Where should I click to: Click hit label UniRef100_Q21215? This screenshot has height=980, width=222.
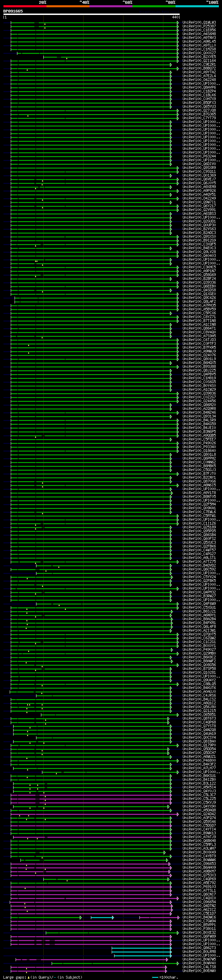pyautogui.click(x=199, y=711)
